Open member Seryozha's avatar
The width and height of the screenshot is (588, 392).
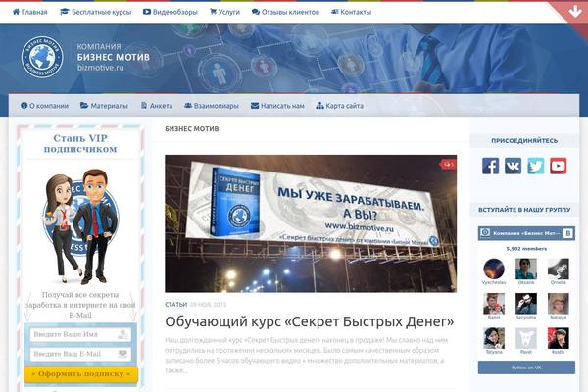pos(526,304)
